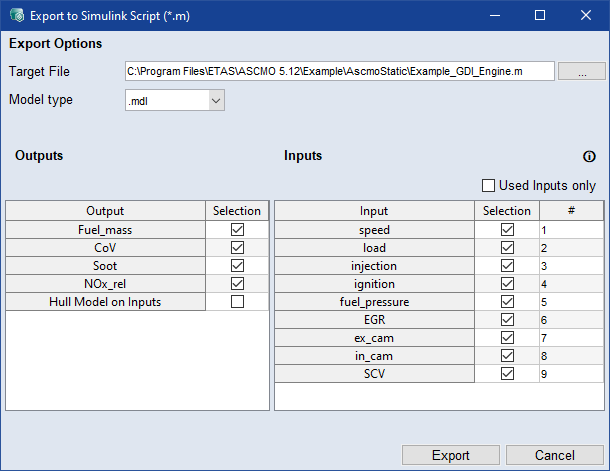Click the Export button

coord(450,455)
